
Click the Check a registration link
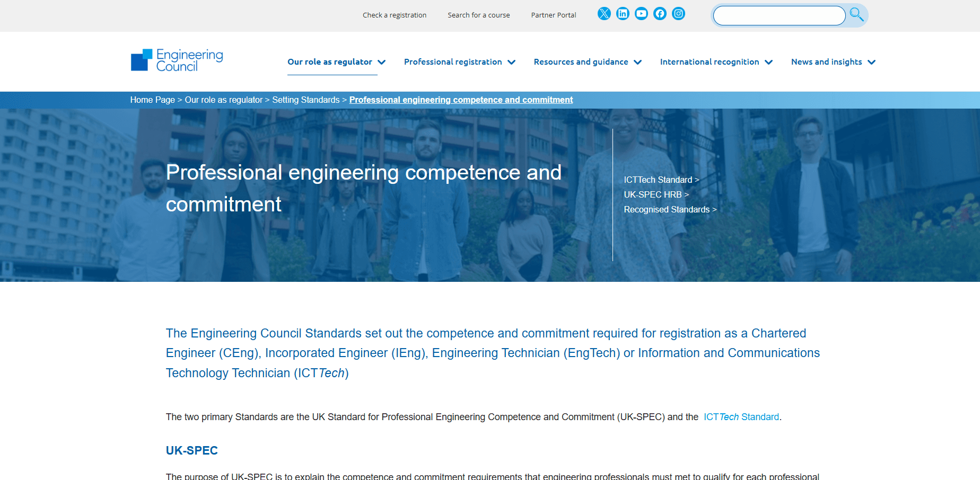395,15
